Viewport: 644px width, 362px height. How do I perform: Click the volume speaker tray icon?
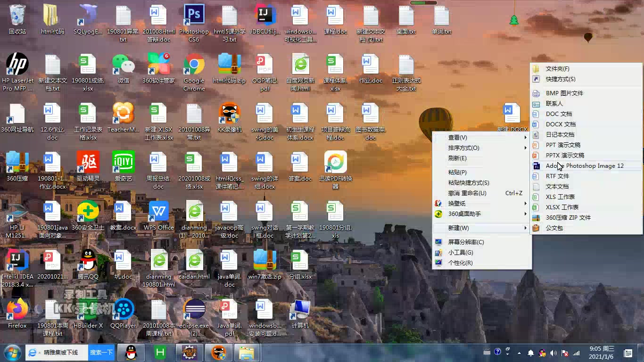pos(553,353)
